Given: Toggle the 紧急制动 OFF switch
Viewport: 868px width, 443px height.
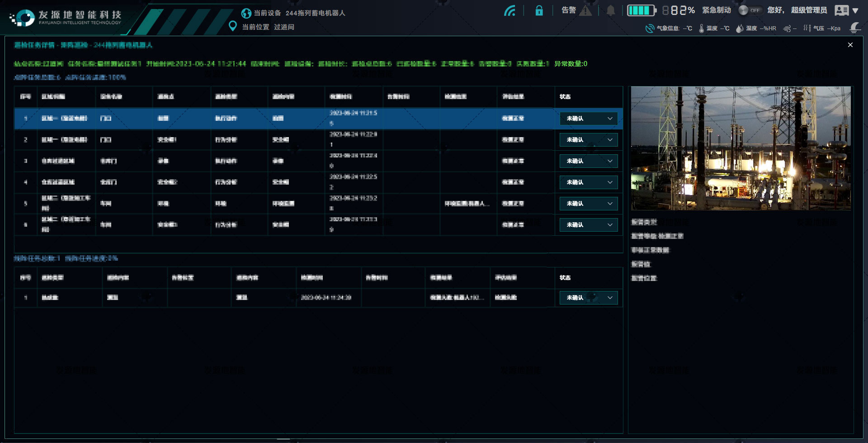Looking at the screenshot, I should pyautogui.click(x=750, y=10).
